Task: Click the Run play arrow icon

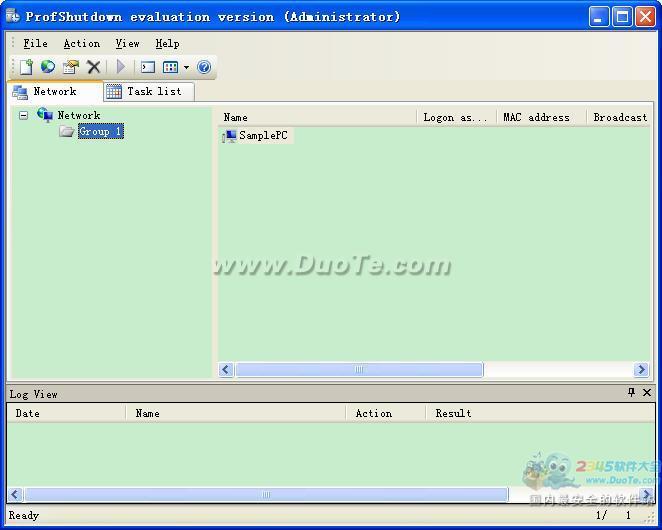Action: point(121,66)
